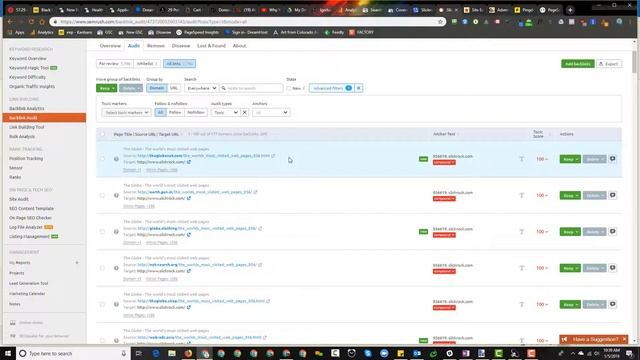Open the Select toxic markers dropdown
The height and width of the screenshot is (360, 640).
pos(126,112)
